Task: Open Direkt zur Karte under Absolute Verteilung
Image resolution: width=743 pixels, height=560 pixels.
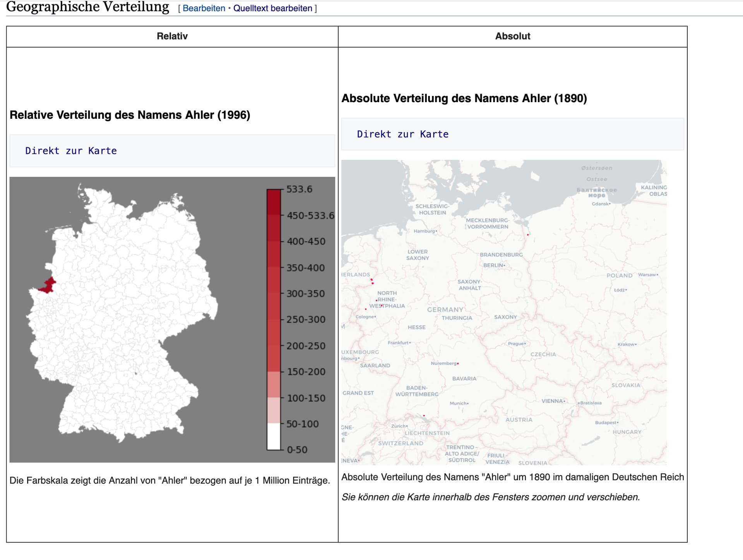Action: click(402, 134)
